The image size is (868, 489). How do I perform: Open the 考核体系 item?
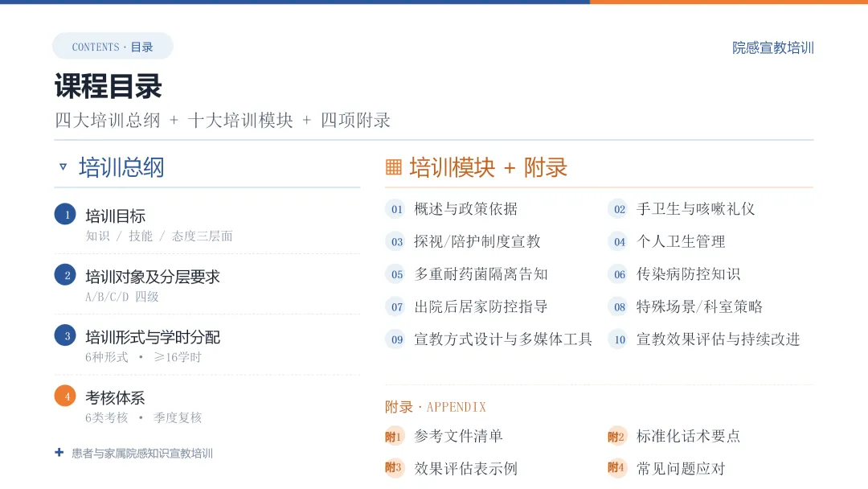tap(115, 397)
